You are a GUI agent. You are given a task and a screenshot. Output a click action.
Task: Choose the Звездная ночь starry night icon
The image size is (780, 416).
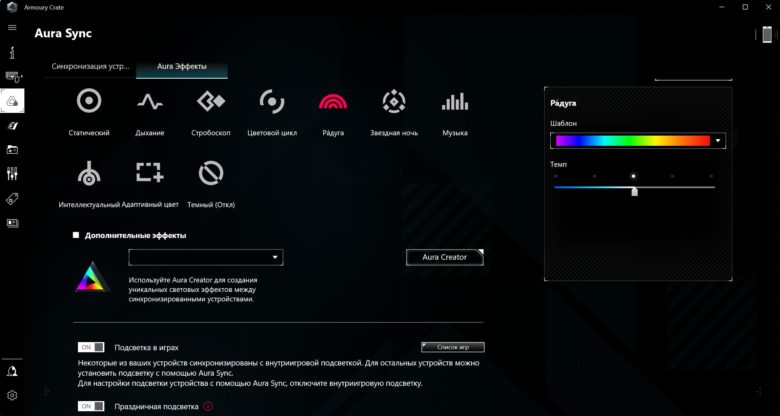(394, 102)
